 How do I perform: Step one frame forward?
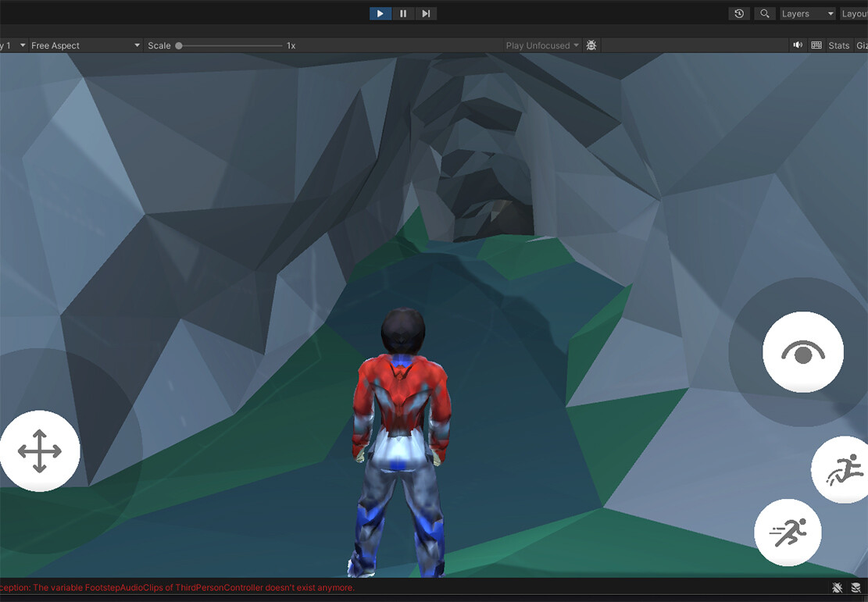tap(426, 13)
